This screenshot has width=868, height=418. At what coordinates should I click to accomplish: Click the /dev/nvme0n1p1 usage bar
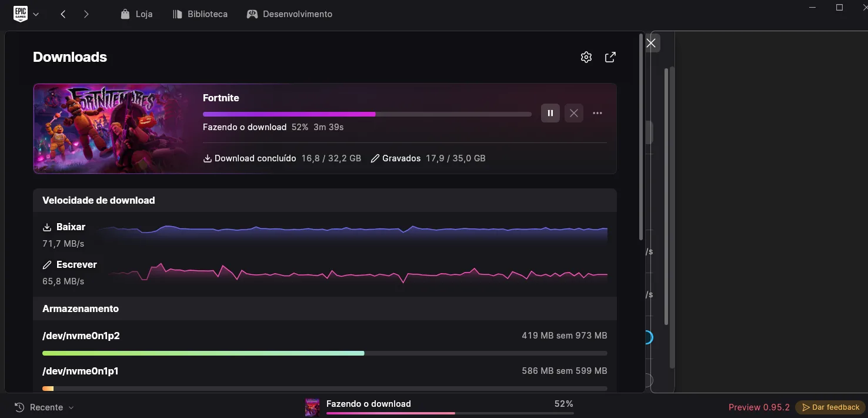tap(325, 389)
